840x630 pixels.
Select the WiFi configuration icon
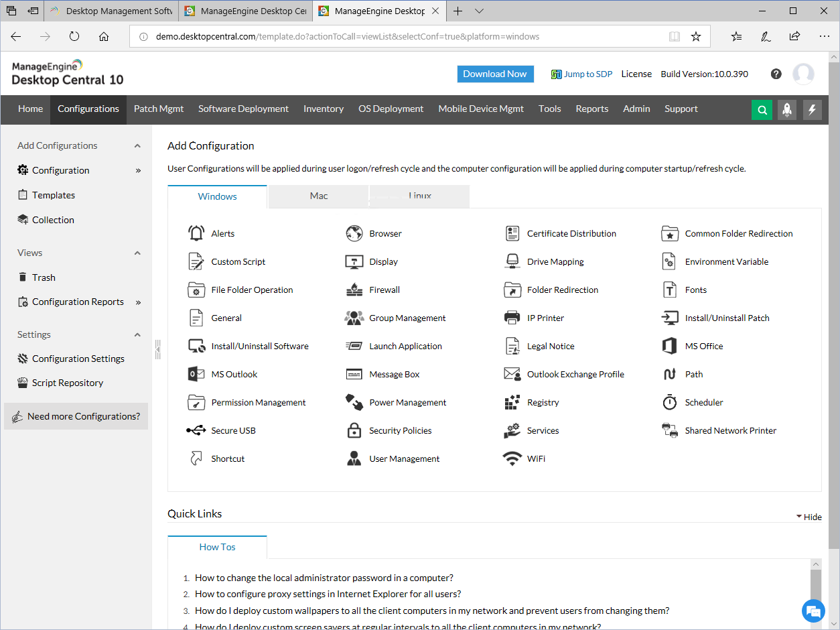[512, 459]
